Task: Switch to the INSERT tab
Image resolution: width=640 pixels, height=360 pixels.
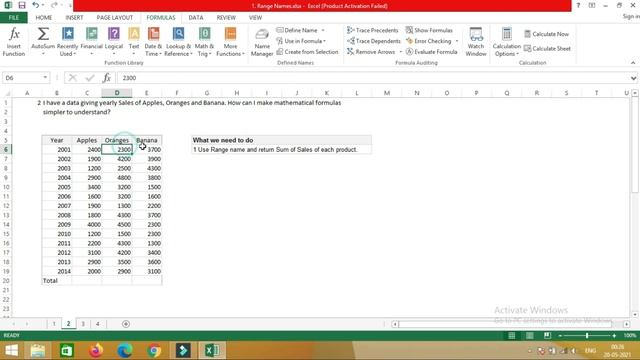Action: (74, 18)
